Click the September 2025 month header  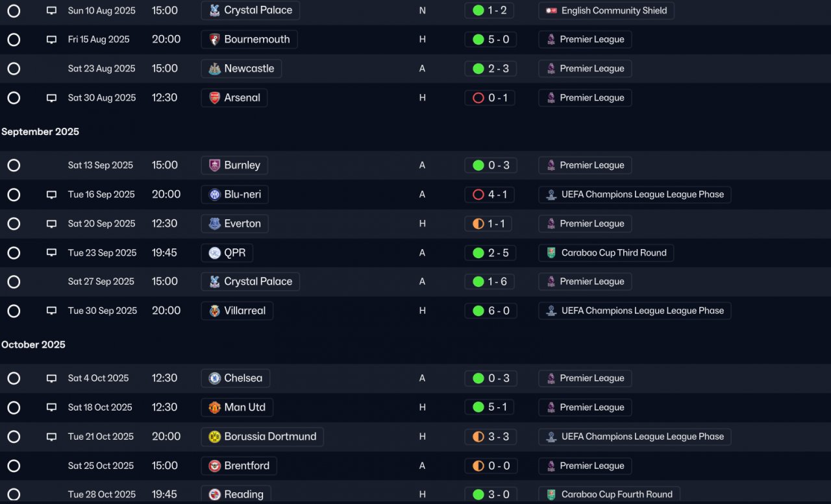click(x=40, y=132)
